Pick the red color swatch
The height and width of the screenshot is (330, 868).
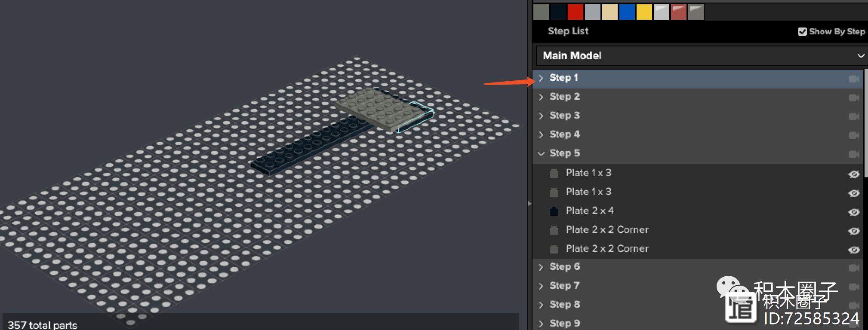pos(575,12)
